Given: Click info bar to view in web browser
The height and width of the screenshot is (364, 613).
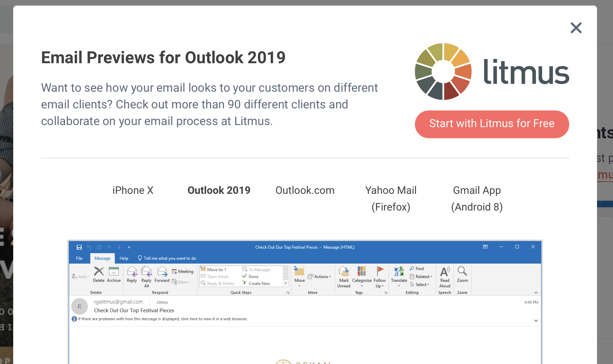Looking at the screenshot, I should 160,319.
